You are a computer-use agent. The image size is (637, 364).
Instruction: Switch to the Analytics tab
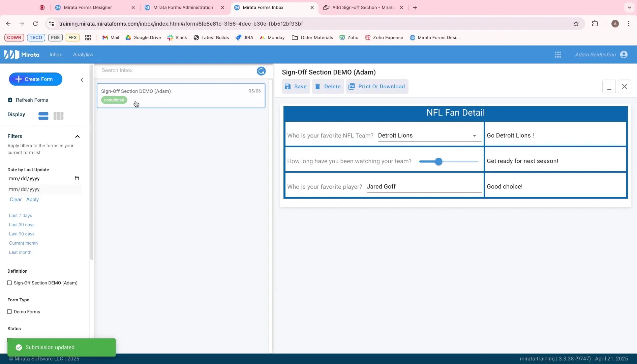pyautogui.click(x=83, y=54)
